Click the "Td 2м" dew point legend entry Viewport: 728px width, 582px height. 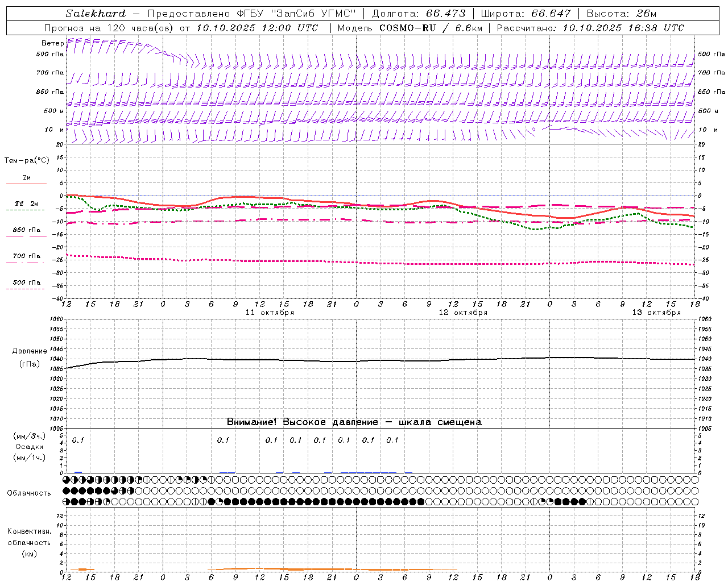coord(26,203)
